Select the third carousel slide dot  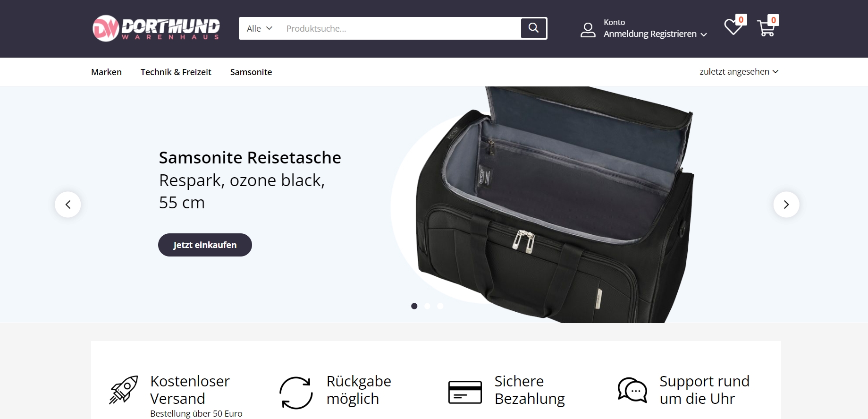pyautogui.click(x=440, y=306)
